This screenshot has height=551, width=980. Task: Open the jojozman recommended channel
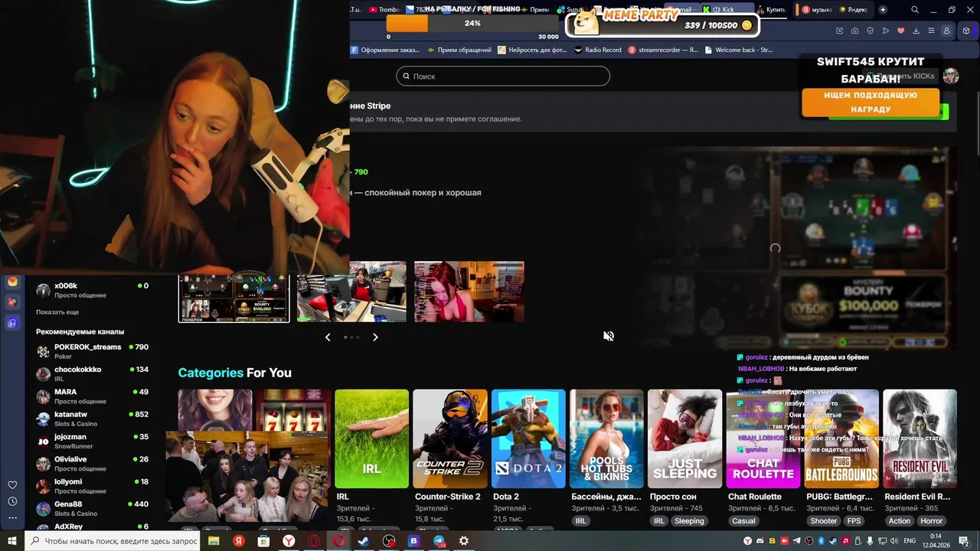[x=92, y=441]
